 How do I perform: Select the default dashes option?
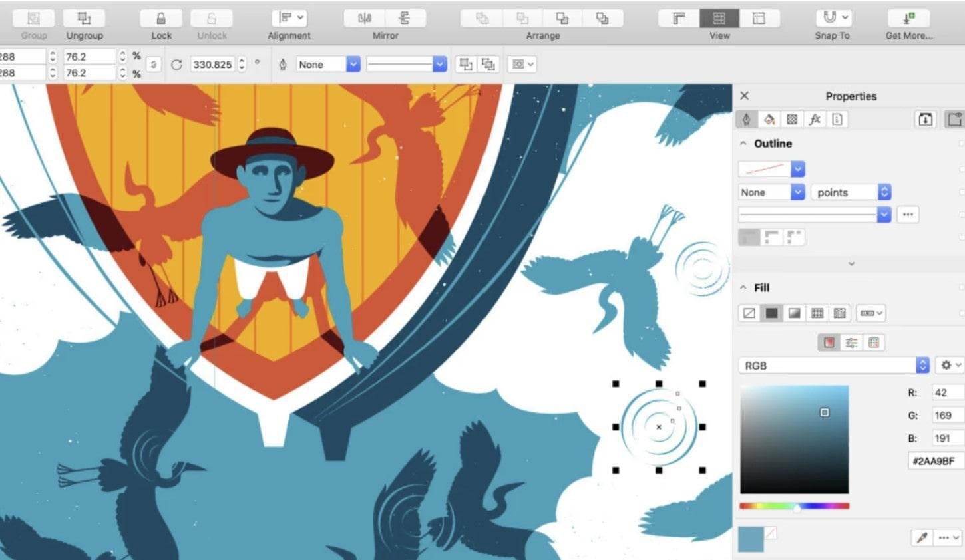point(749,237)
